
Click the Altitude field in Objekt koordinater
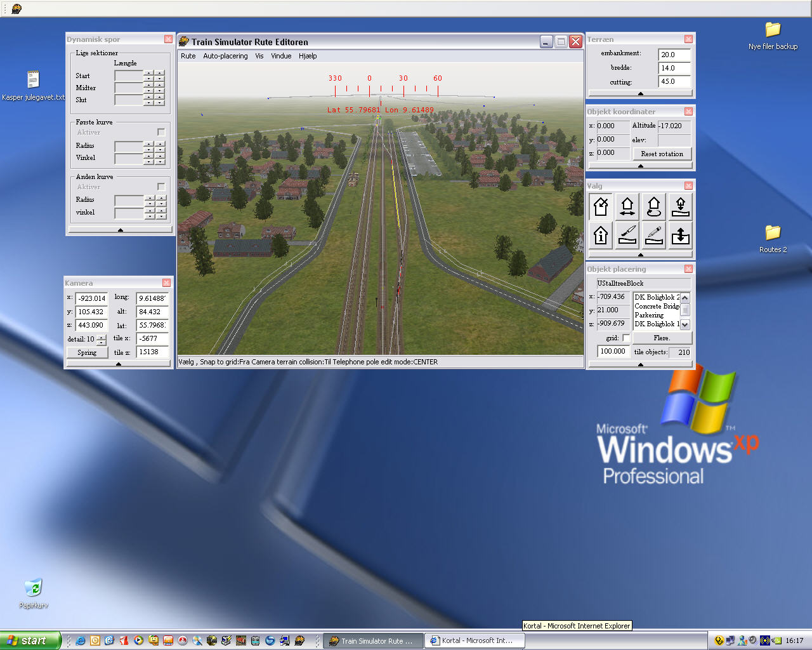[674, 126]
